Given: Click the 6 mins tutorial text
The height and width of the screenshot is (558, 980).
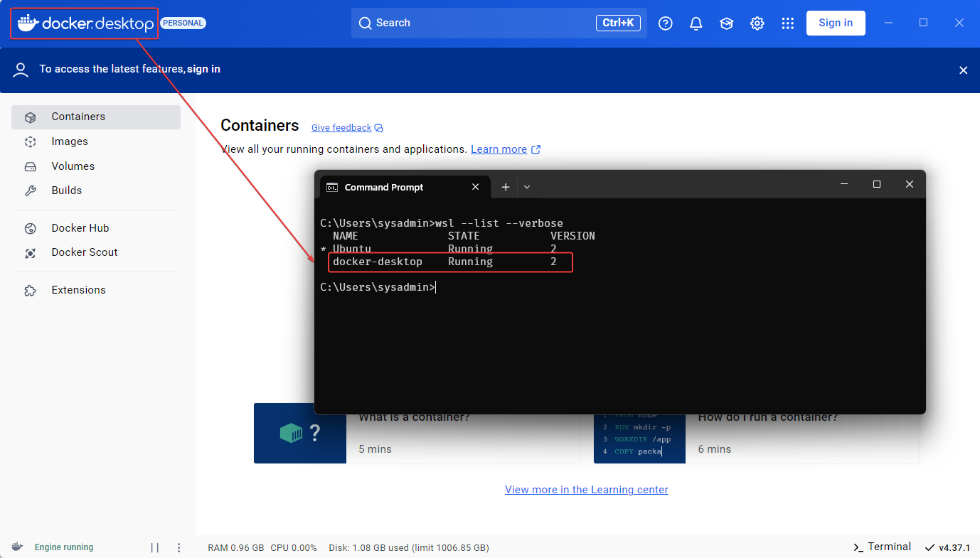Looking at the screenshot, I should [715, 449].
